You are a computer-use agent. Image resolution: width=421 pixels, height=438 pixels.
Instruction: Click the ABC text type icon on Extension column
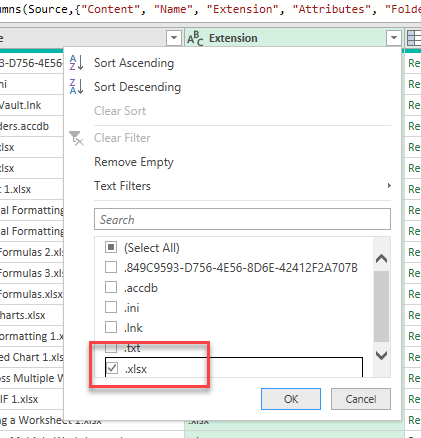195,38
